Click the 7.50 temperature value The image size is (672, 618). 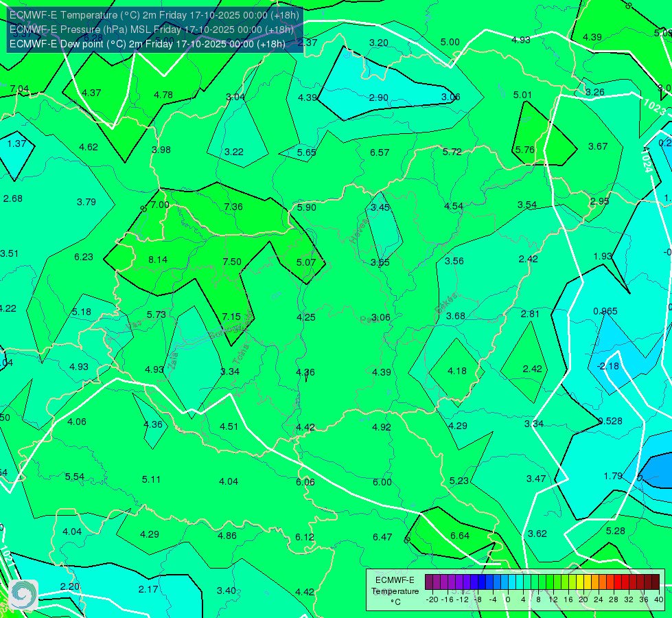pos(232,262)
